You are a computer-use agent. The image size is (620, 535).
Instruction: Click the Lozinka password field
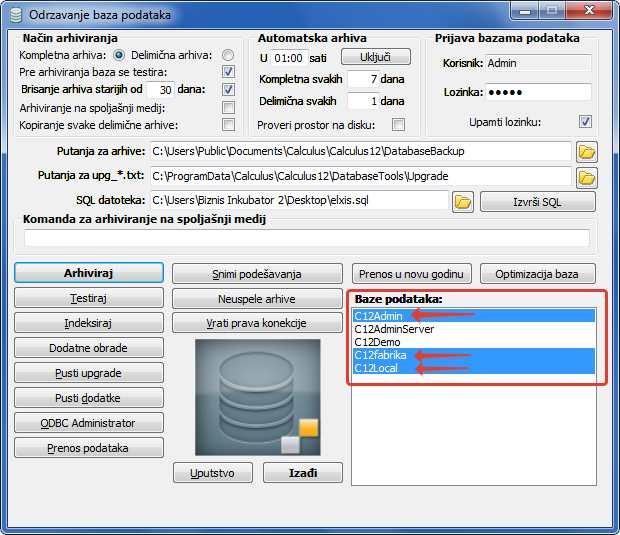tap(538, 92)
